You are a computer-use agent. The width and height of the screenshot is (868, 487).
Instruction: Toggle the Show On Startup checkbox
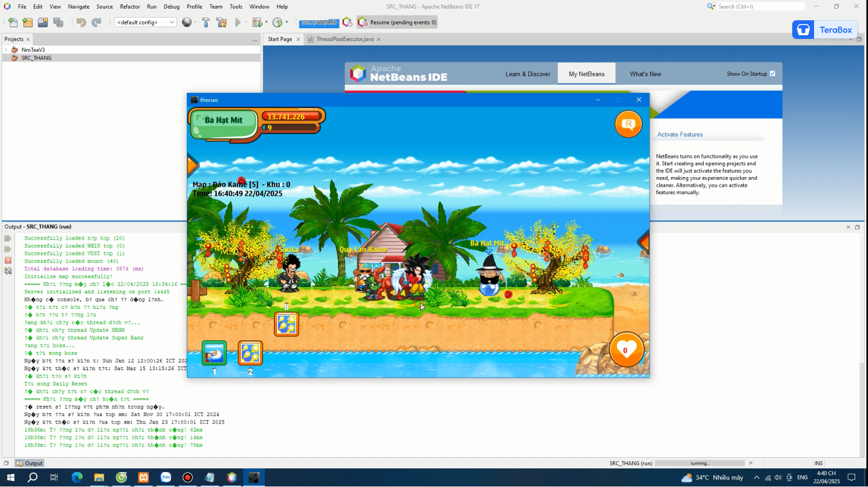tap(772, 74)
